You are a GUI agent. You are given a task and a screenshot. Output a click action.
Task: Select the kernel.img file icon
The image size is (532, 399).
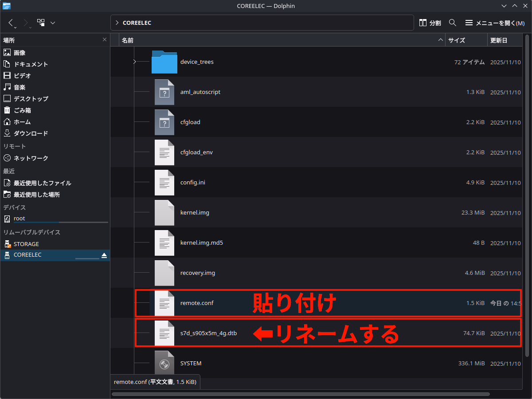coord(164,212)
